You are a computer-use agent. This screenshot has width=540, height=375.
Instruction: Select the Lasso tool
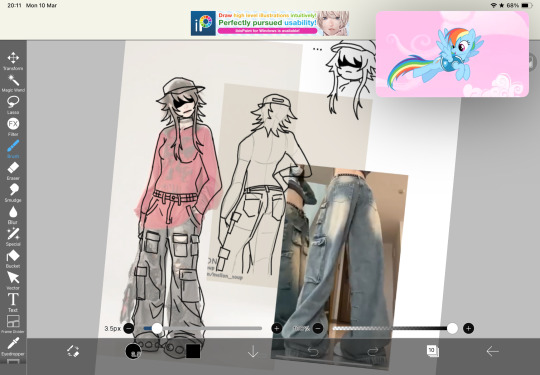[x=13, y=105]
